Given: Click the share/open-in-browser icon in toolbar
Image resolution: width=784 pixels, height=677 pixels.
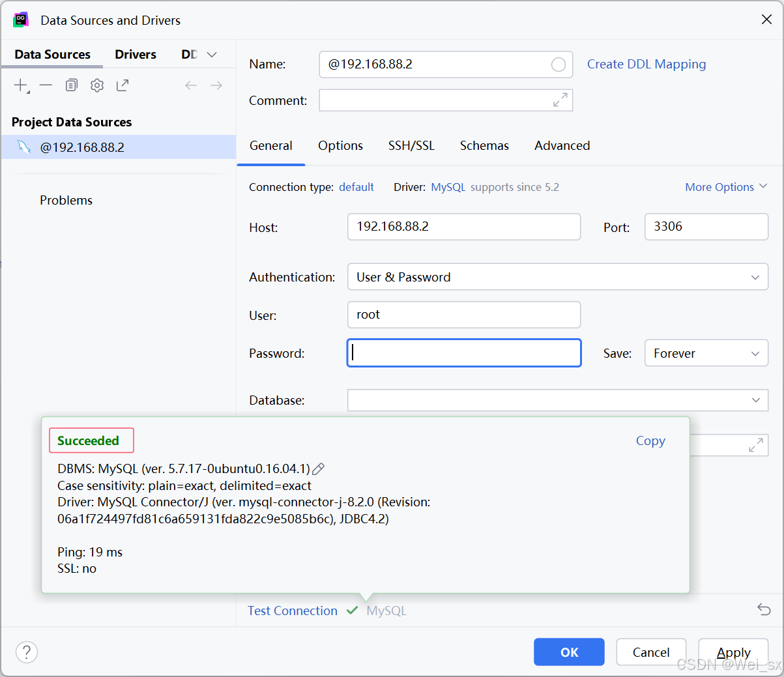Looking at the screenshot, I should coord(123,85).
